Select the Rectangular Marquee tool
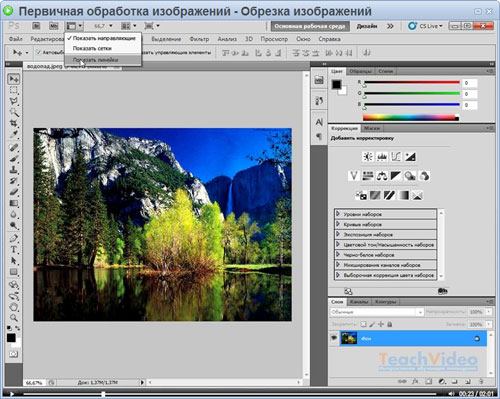 click(14, 90)
